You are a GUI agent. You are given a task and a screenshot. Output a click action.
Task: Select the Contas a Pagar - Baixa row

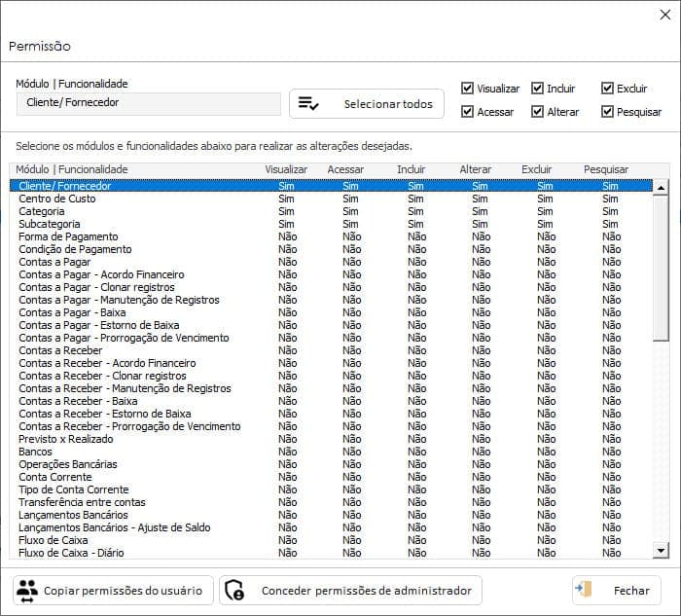(331, 312)
